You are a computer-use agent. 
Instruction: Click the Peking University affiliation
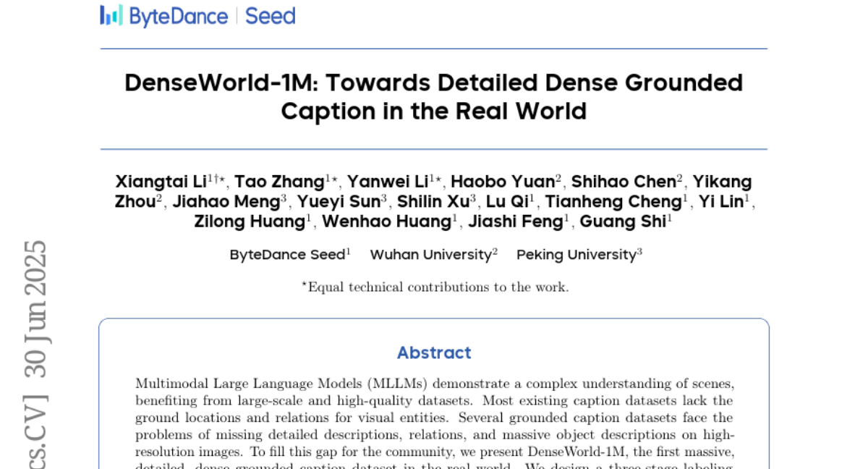(x=576, y=255)
